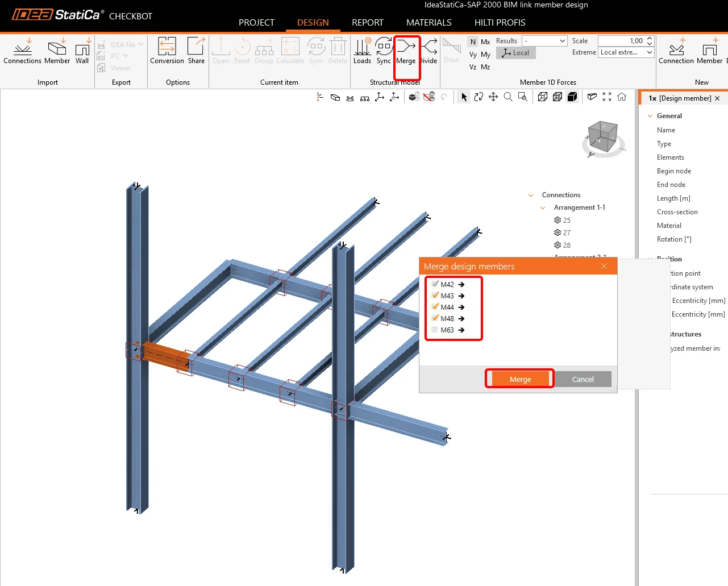The image size is (728, 586).
Task: Choose the rotate view tool
Action: pos(479,97)
